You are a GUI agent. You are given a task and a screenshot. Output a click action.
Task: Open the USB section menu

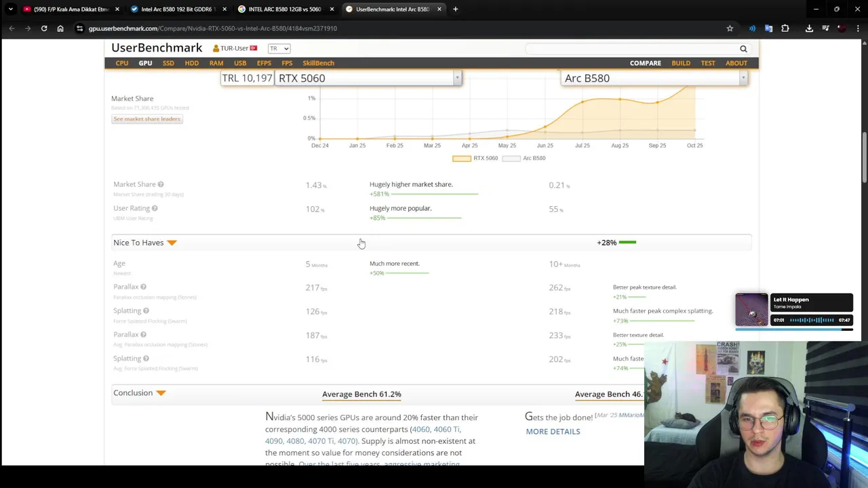tap(240, 63)
